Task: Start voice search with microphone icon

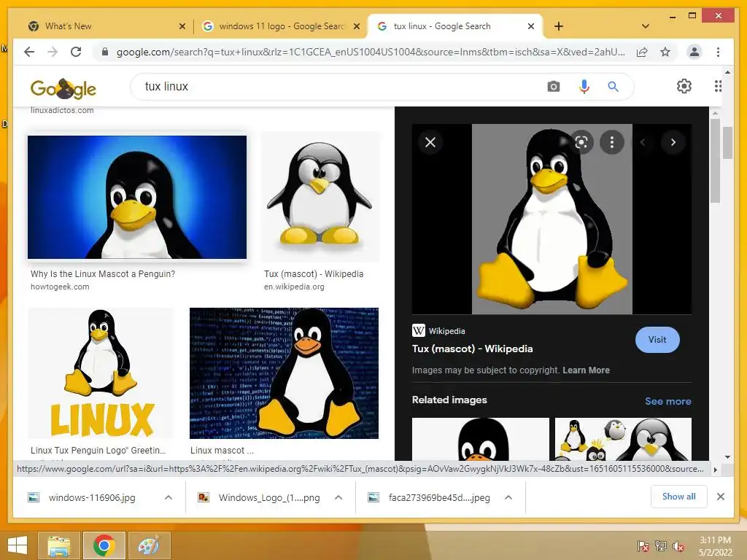Action: 584,87
